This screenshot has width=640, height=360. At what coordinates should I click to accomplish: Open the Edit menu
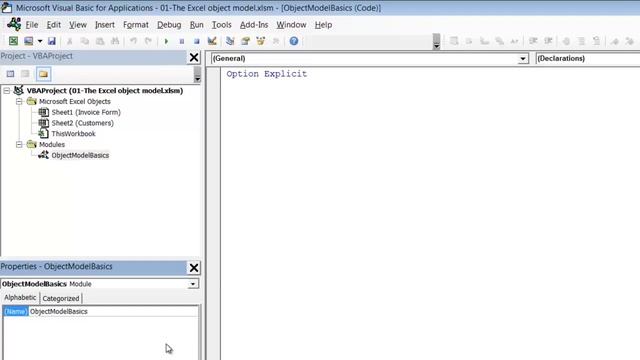(53, 25)
